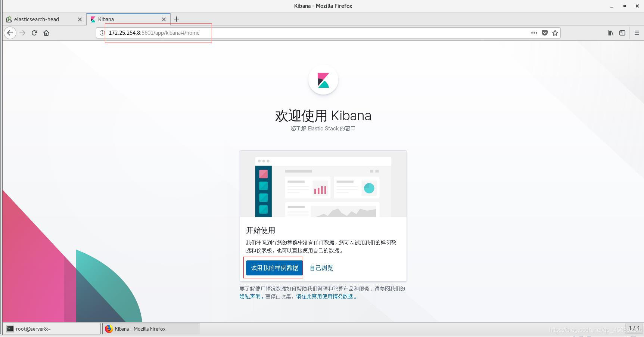The image size is (644, 337).
Task: Click the workspace switcher 1 / 4
Action: (634, 328)
